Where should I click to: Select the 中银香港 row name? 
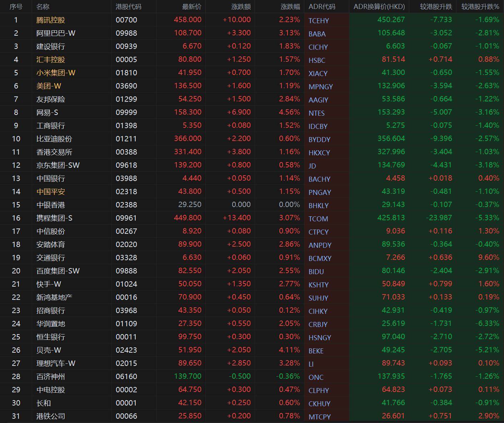[51, 205]
